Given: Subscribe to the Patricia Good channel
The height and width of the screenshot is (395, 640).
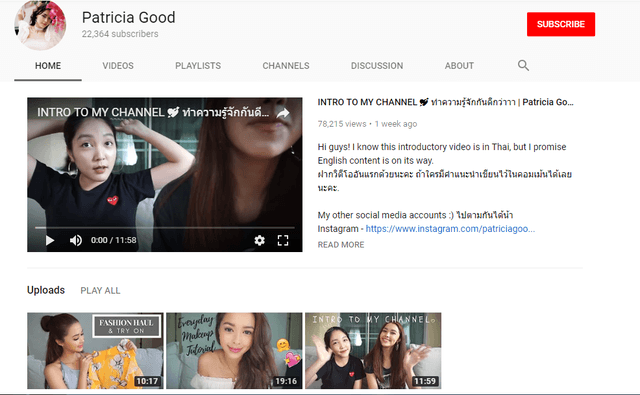Looking at the screenshot, I should click(x=561, y=24).
